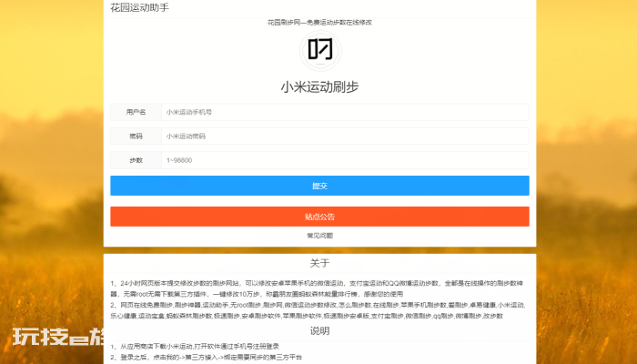Screen dimensions: 637x364
Task: Click the circular logo avatar image
Action: pos(320,51)
